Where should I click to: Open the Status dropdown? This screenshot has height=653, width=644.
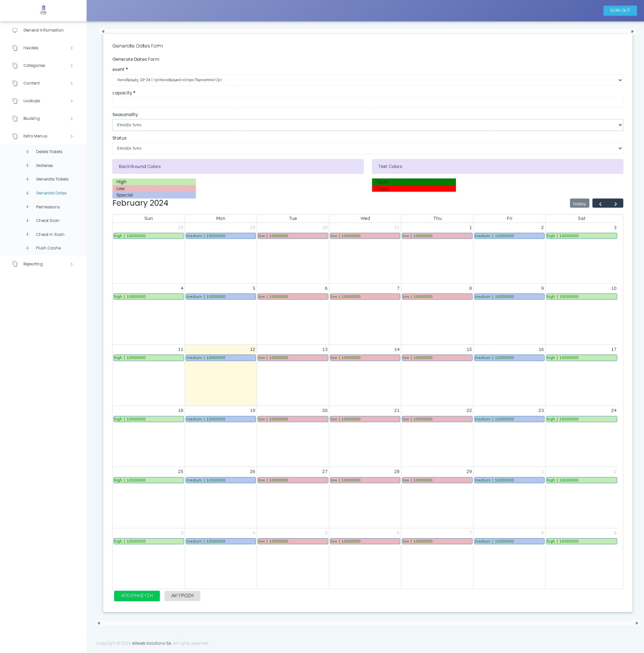[367, 149]
